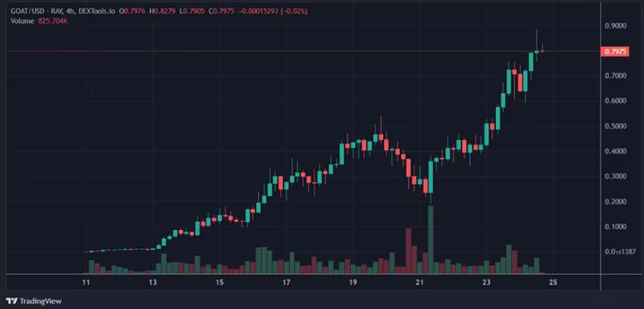The image size is (644, 309).
Task: Click the C0.7975 close value in legend
Action: (221, 11)
